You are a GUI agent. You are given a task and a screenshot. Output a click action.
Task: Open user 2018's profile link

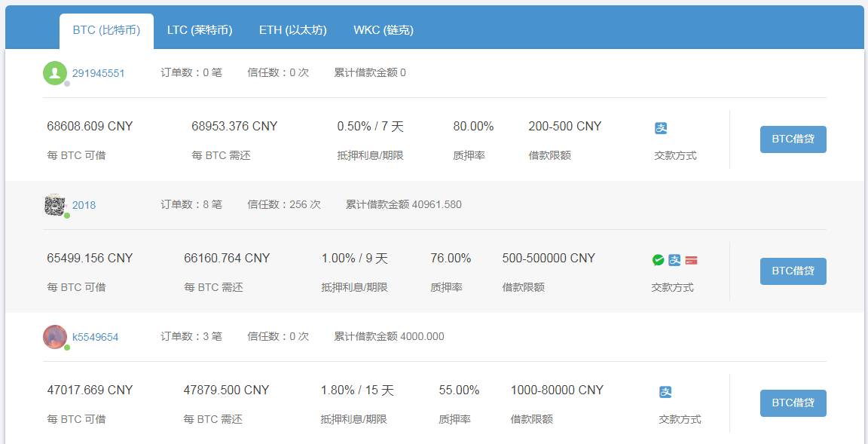[x=84, y=204]
